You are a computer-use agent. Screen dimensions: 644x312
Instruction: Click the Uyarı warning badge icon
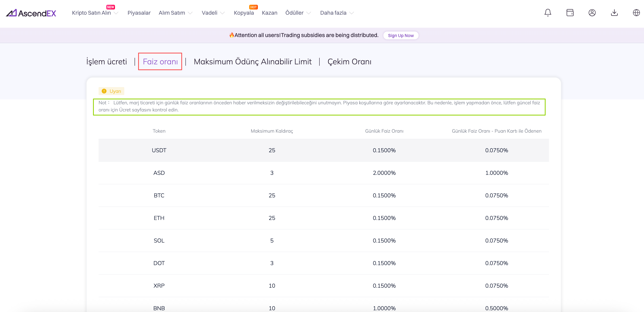[x=104, y=91]
